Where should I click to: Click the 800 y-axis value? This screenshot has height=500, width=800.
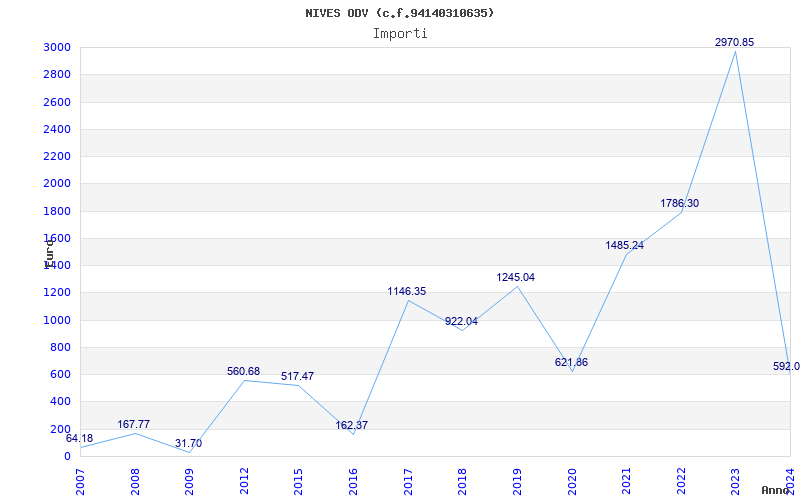[60, 347]
